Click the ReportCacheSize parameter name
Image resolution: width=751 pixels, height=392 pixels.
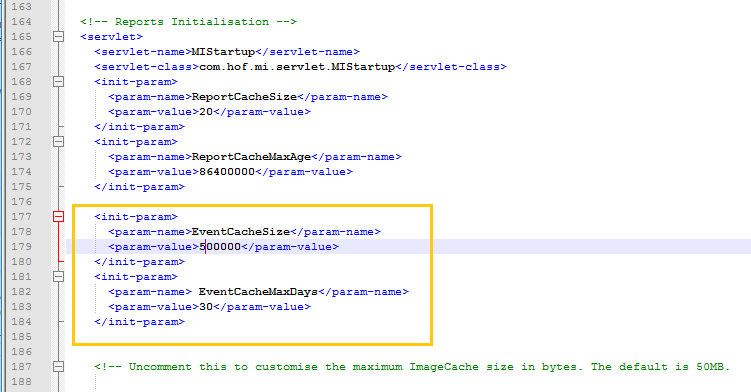tap(244, 97)
